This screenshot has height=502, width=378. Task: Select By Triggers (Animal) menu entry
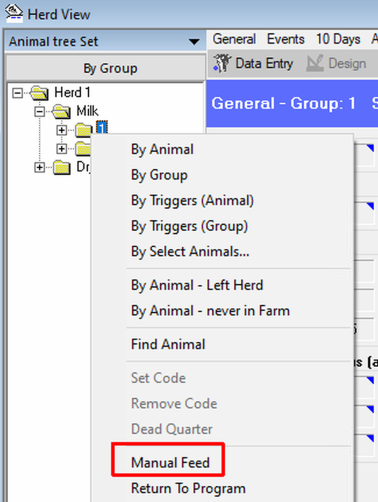pos(192,201)
